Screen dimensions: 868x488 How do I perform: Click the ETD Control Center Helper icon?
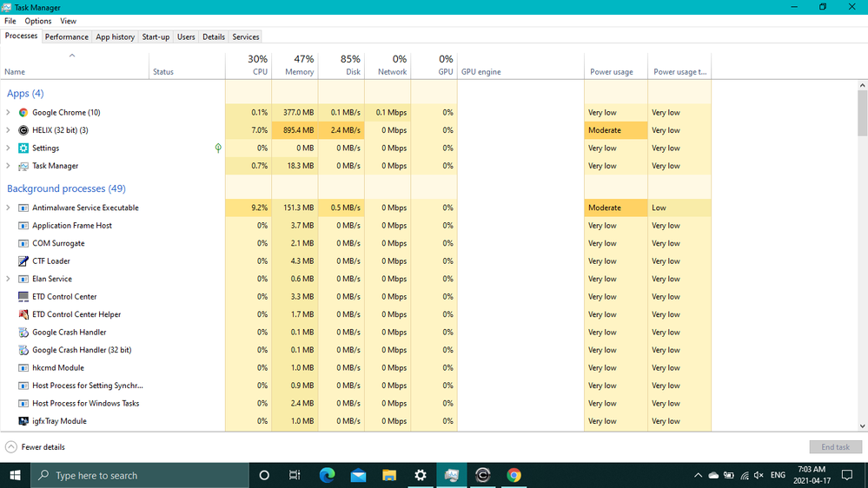click(23, 314)
